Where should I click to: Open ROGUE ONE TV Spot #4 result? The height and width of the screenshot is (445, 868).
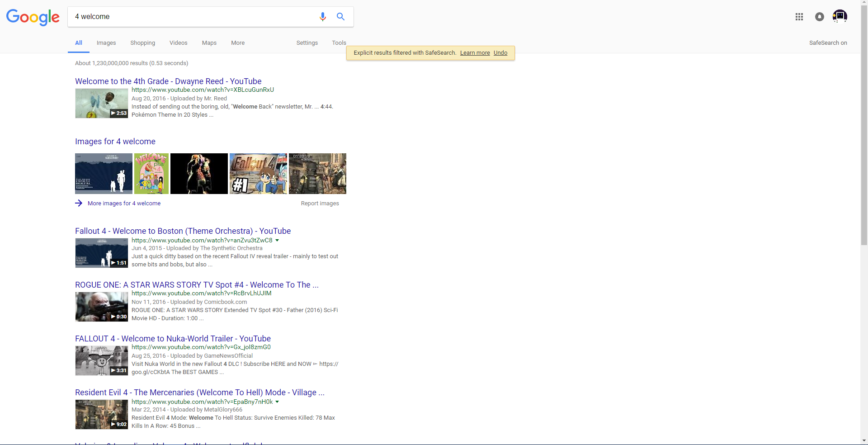click(197, 285)
